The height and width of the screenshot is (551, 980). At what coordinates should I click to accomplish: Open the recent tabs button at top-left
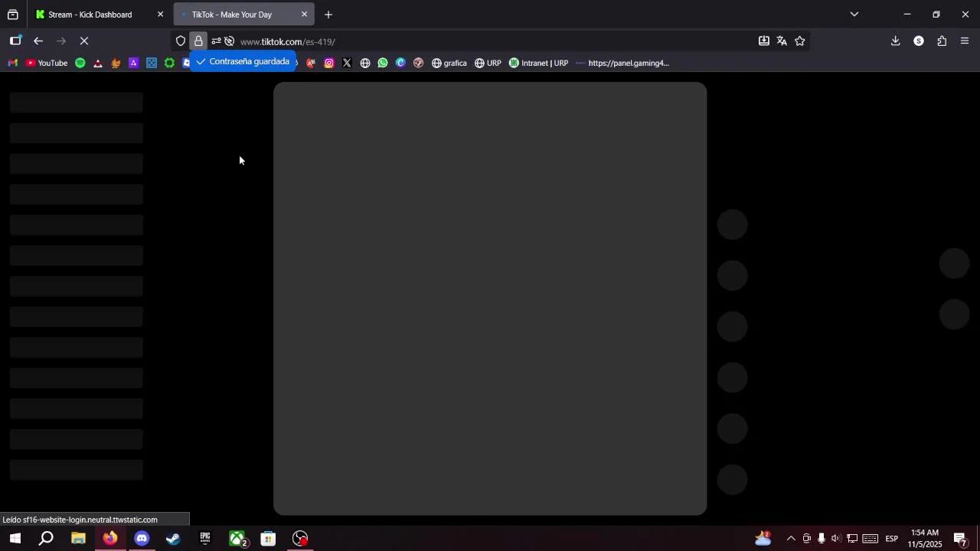click(13, 15)
